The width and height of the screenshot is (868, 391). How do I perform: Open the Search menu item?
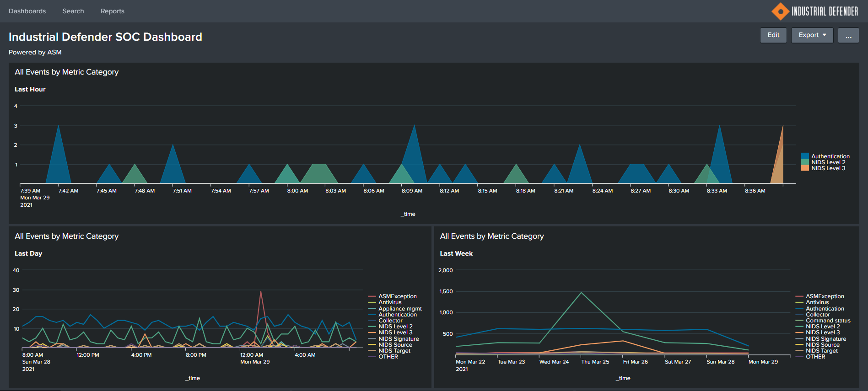pos(73,11)
